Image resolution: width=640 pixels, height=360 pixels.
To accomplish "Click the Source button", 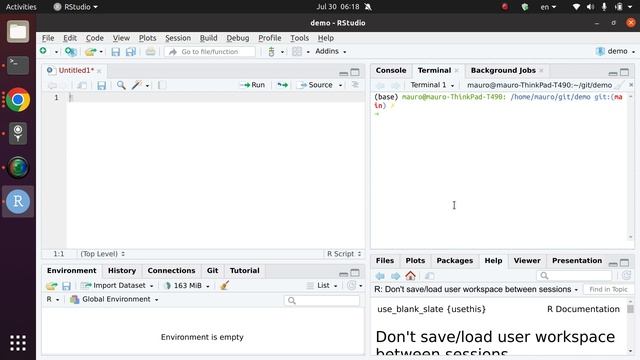I will (x=316, y=85).
